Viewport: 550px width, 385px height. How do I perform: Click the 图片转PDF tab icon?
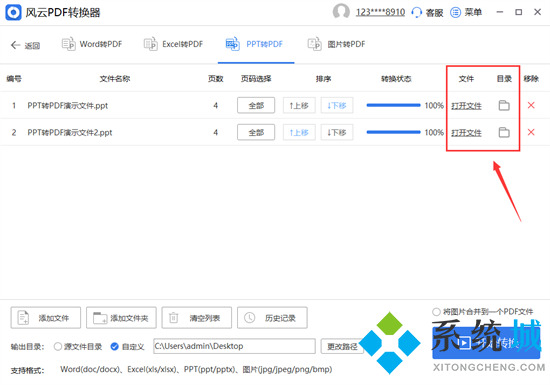[314, 44]
